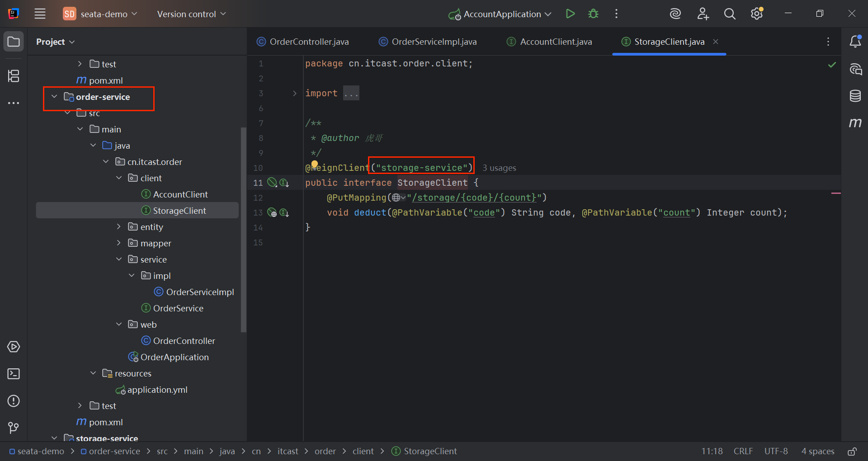Image resolution: width=868 pixels, height=461 pixels.
Task: Toggle read-only lock icon in status bar
Action: (852, 451)
